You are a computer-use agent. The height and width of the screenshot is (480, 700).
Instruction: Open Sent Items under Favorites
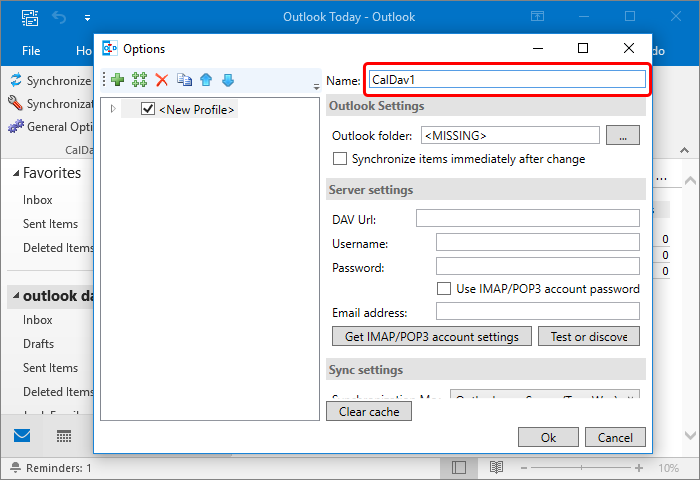(50, 224)
